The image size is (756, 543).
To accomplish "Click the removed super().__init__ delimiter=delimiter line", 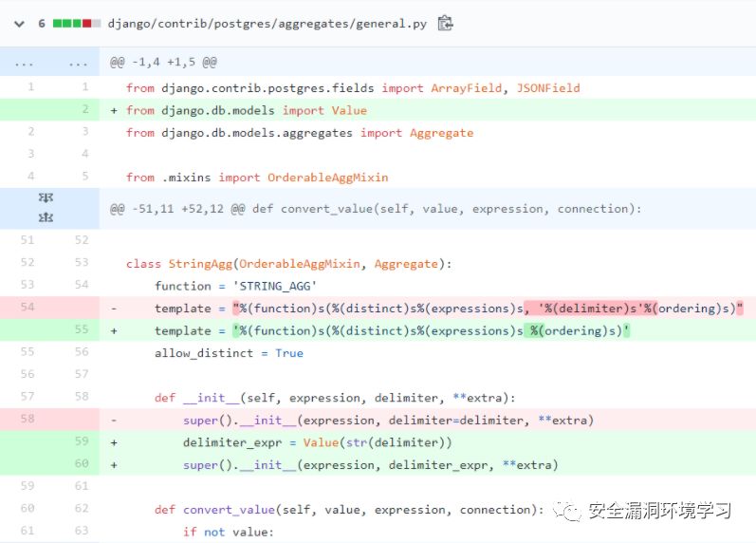I will (388, 421).
